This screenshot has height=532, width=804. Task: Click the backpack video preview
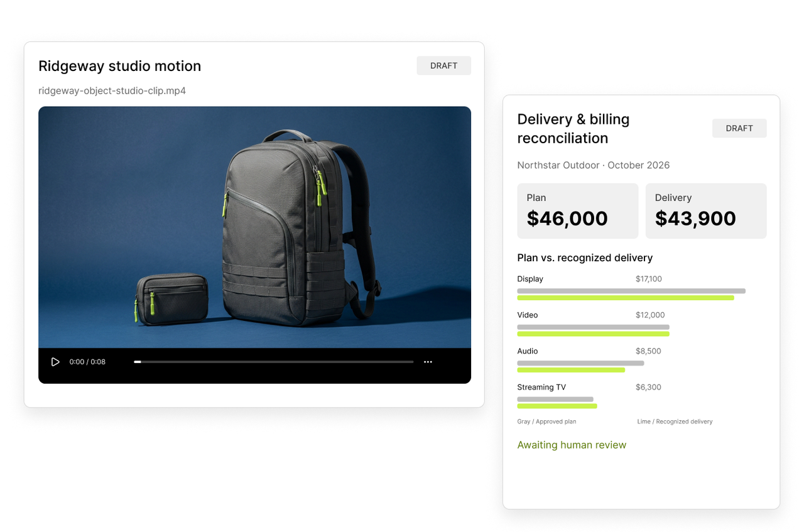pyautogui.click(x=254, y=227)
